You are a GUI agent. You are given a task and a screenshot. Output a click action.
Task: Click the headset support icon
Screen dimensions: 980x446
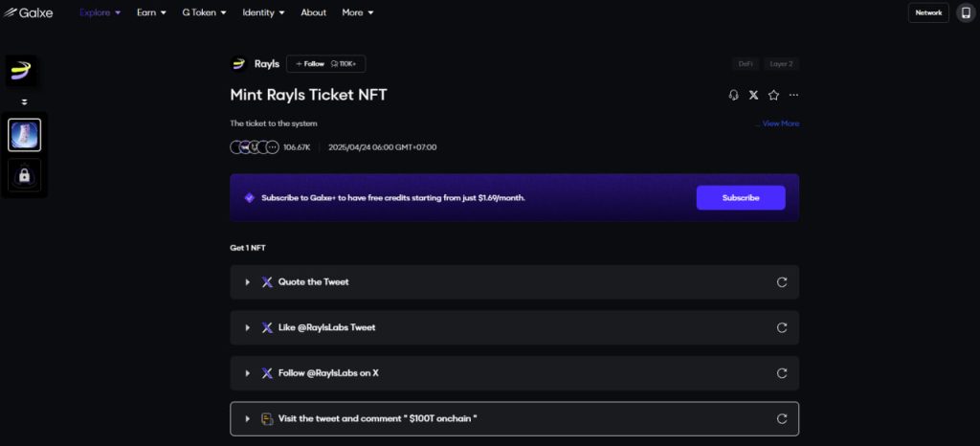pyautogui.click(x=733, y=95)
